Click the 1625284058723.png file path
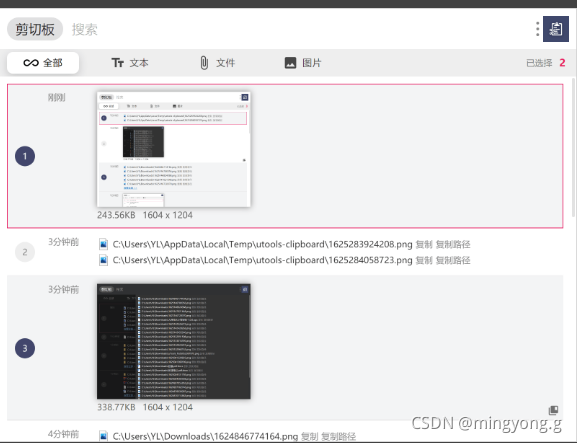The image size is (577, 443). 262,260
